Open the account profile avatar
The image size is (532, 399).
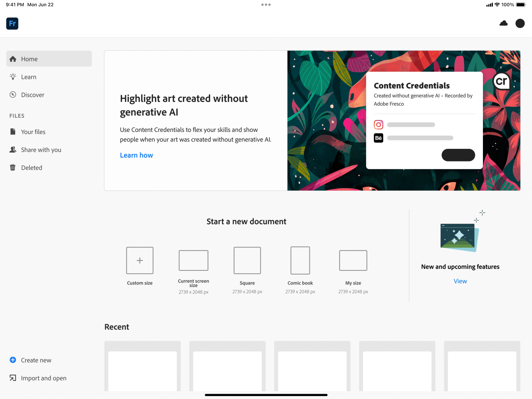(x=520, y=23)
